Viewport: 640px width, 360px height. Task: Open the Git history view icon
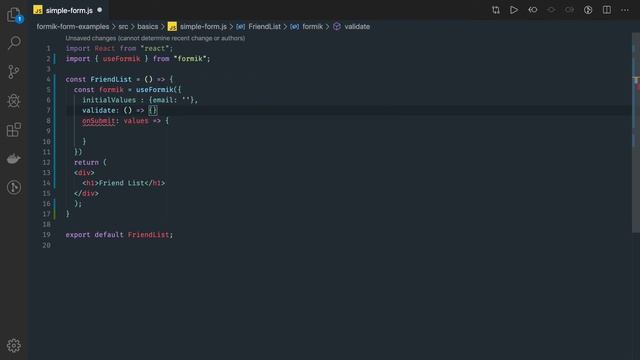click(x=14, y=187)
